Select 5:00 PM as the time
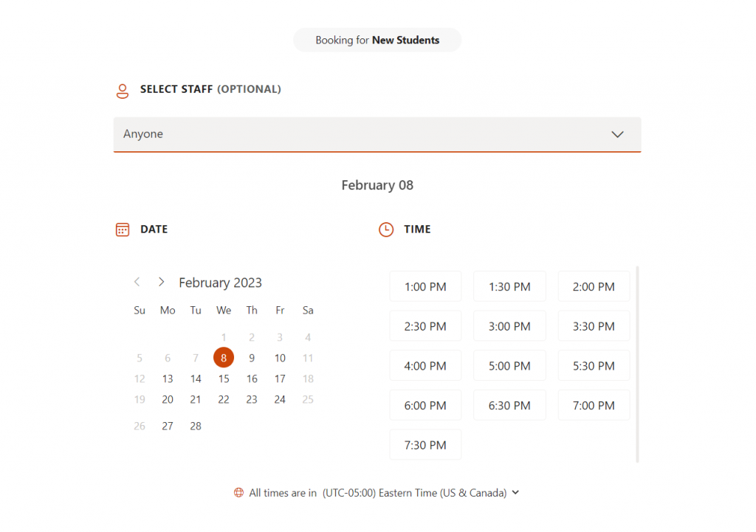Screen dimensions: 756x532 click(x=509, y=365)
